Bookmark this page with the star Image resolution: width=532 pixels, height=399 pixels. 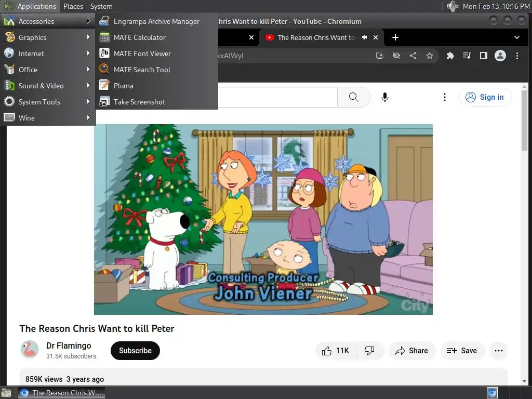click(430, 56)
